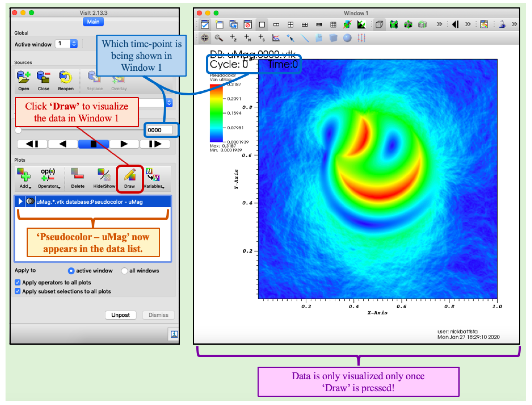Select the 'active window' radio button
Viewport: 532px width, 405px height.
[71, 271]
